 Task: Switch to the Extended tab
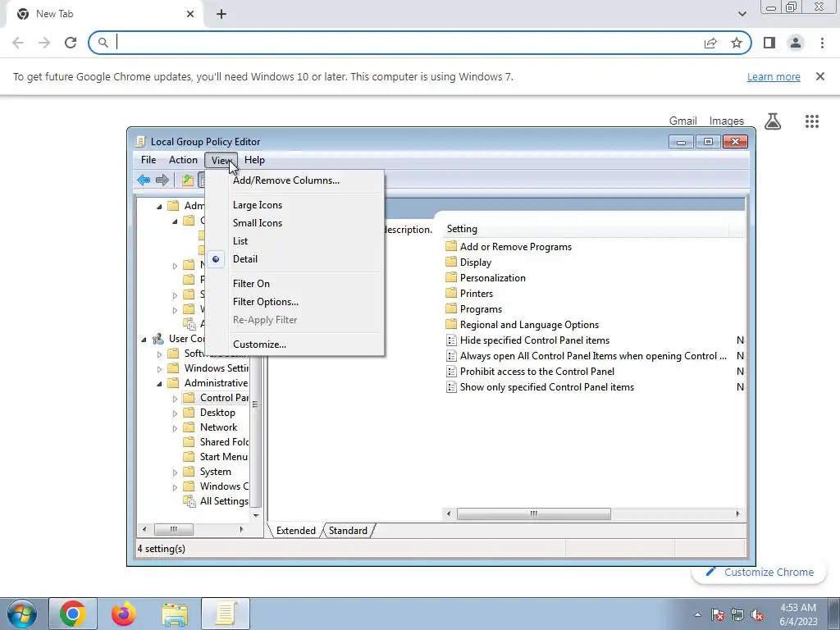tap(295, 531)
